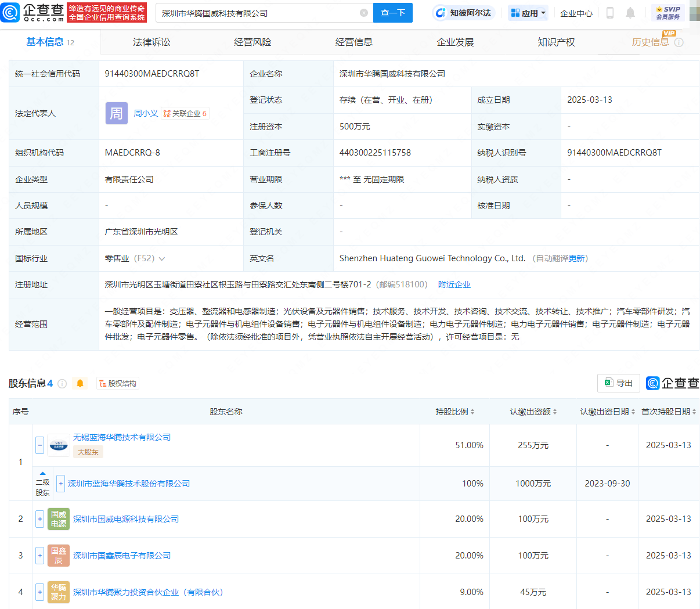Export shareholder list with 导出
The image size is (700, 609).
pos(619,383)
